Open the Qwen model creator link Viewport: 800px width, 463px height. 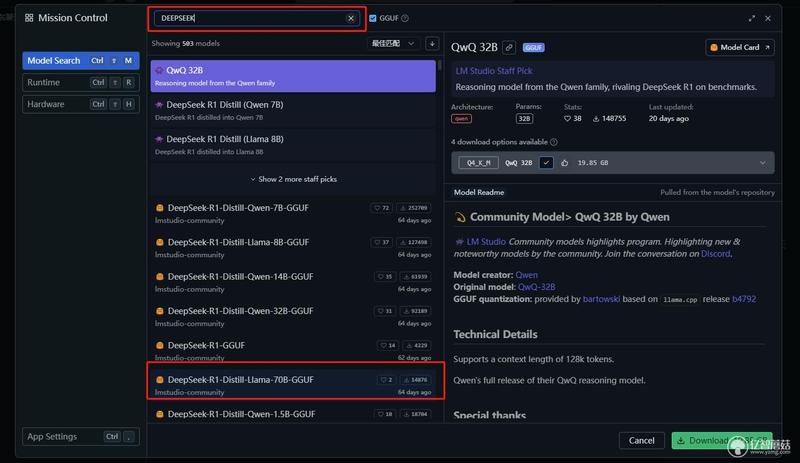coord(526,275)
